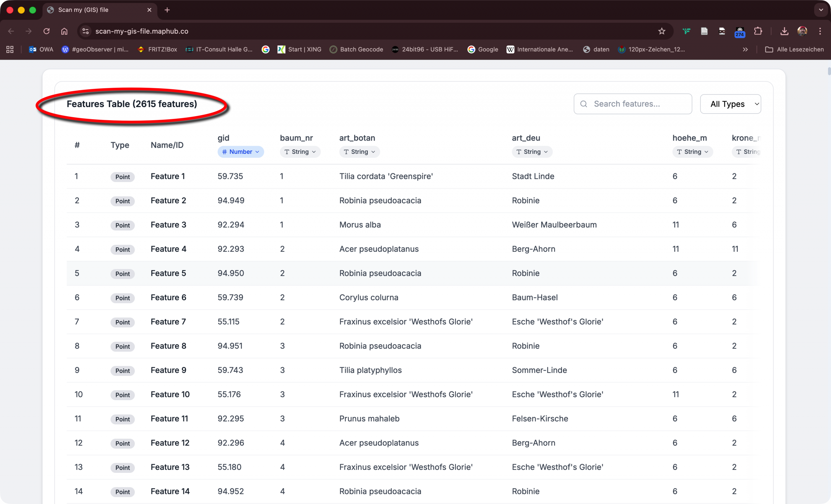Open the apps grid icon in bookmarks bar

click(10, 49)
